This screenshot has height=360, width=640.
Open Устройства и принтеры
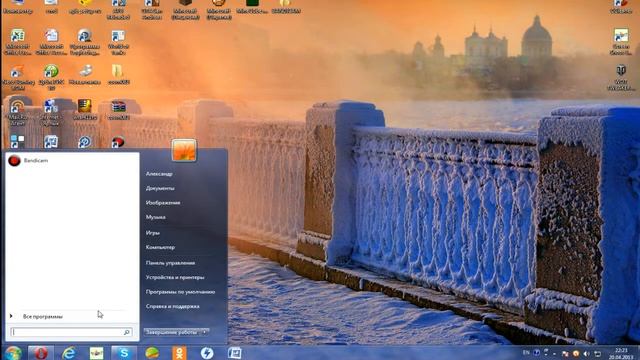click(x=175, y=278)
